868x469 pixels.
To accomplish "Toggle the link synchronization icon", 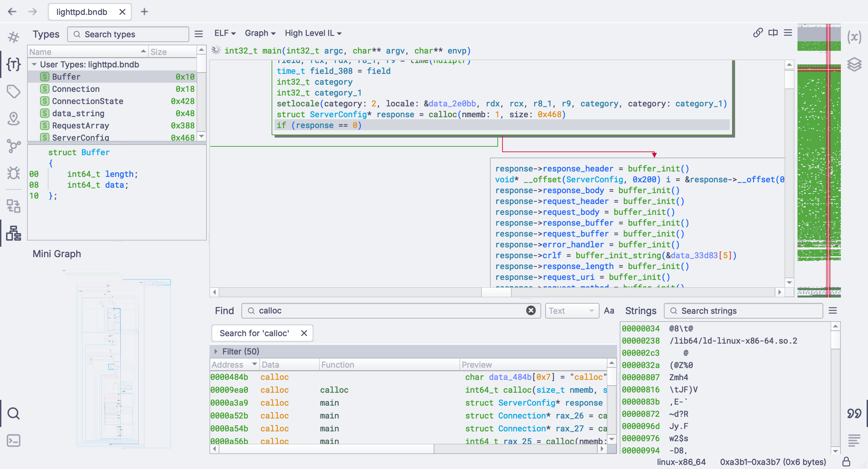I will pyautogui.click(x=758, y=33).
